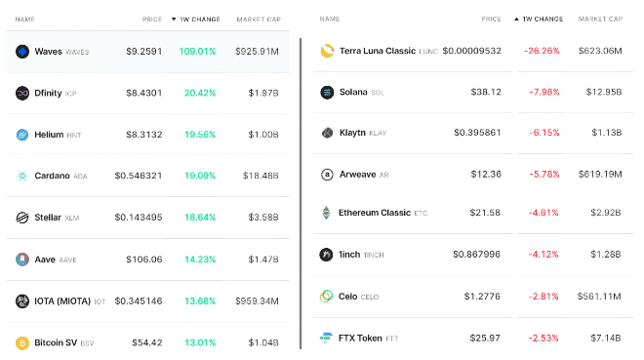This screenshot has width=644, height=360.
Task: Click the Helium HNT logo icon
Action: (22, 135)
